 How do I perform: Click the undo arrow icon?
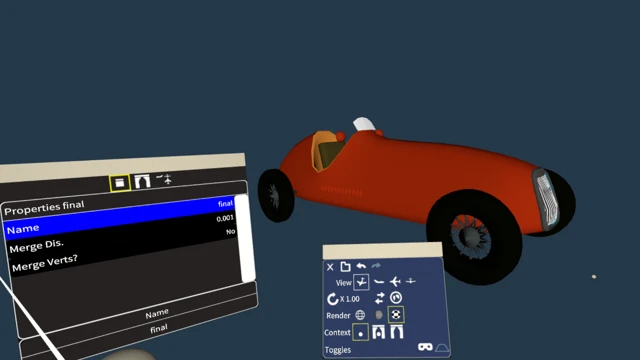pyautogui.click(x=361, y=266)
